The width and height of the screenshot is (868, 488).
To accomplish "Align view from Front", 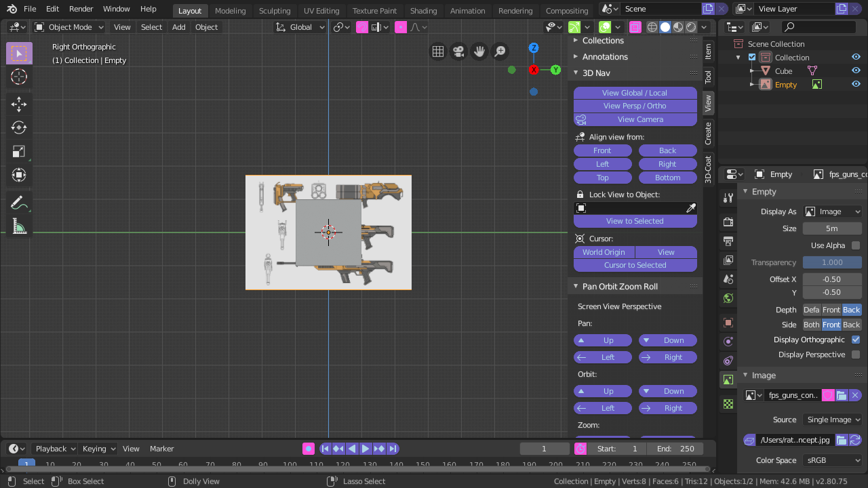I will [x=602, y=150].
